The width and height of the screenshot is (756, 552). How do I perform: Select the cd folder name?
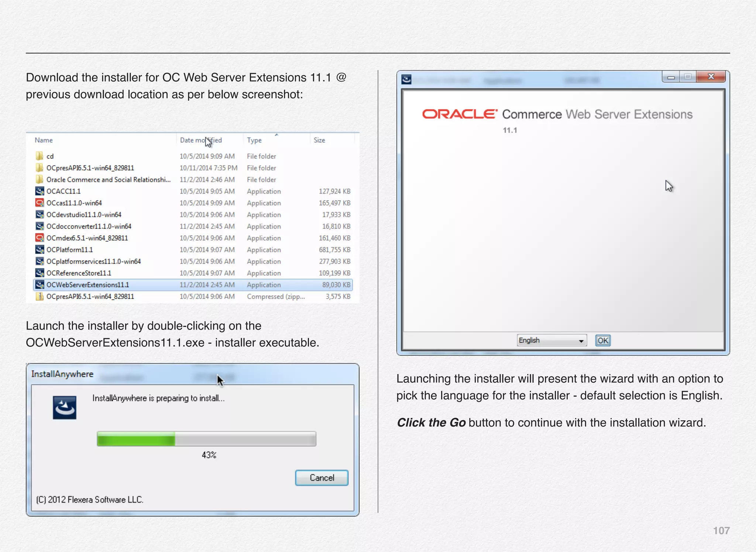pyautogui.click(x=50, y=156)
